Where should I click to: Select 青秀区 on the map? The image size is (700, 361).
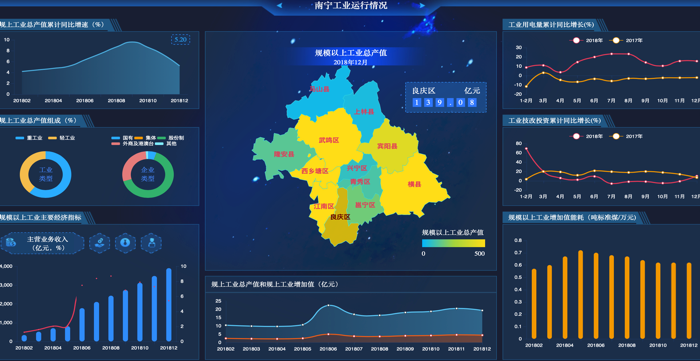360,182
